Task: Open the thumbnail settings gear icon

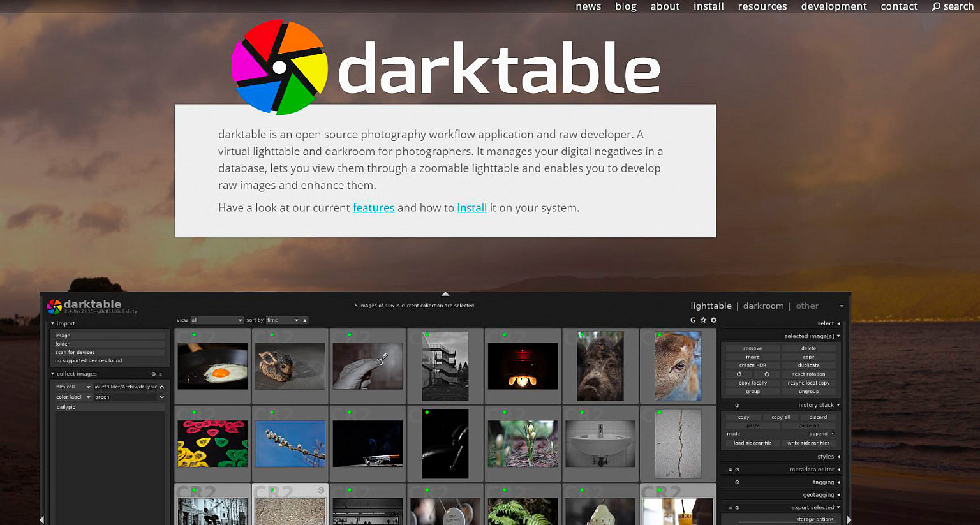Action: [713, 320]
